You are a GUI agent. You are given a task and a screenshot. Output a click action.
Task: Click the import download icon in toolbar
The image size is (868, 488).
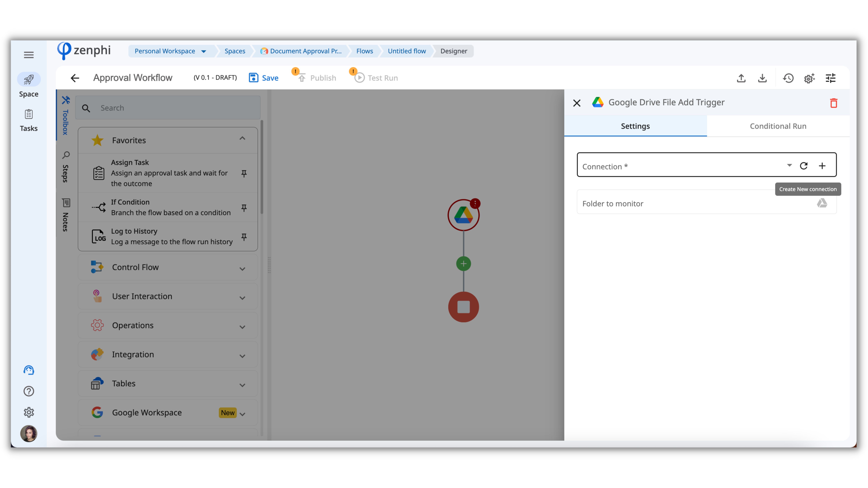[762, 78]
